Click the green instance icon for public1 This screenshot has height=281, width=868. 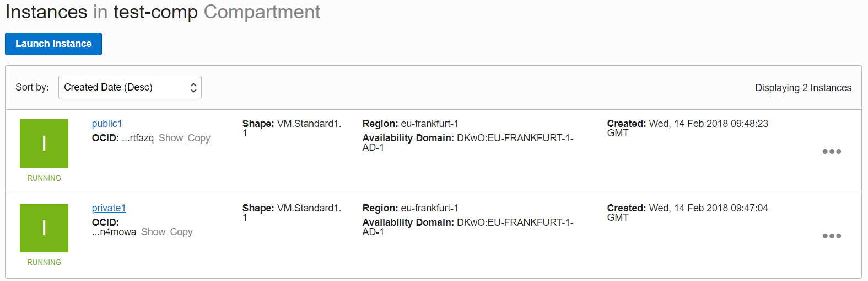(x=44, y=144)
